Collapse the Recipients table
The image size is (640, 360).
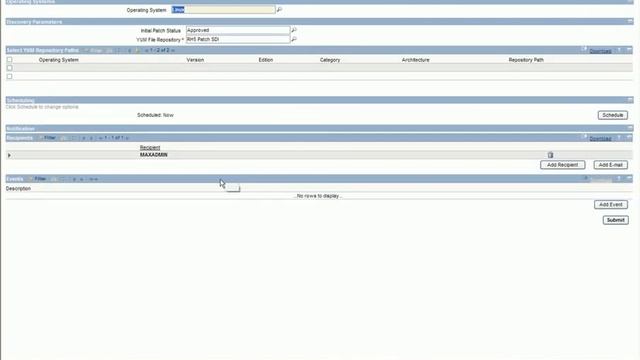click(629, 138)
